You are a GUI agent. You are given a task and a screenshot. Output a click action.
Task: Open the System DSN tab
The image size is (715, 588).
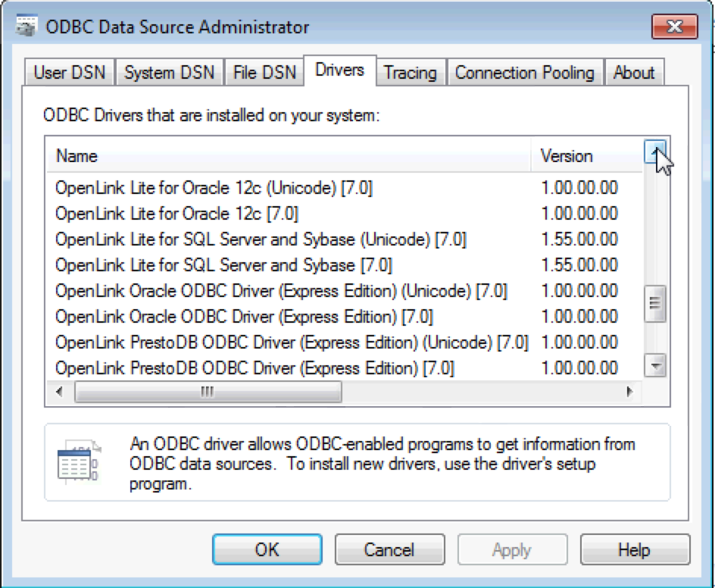coord(169,73)
